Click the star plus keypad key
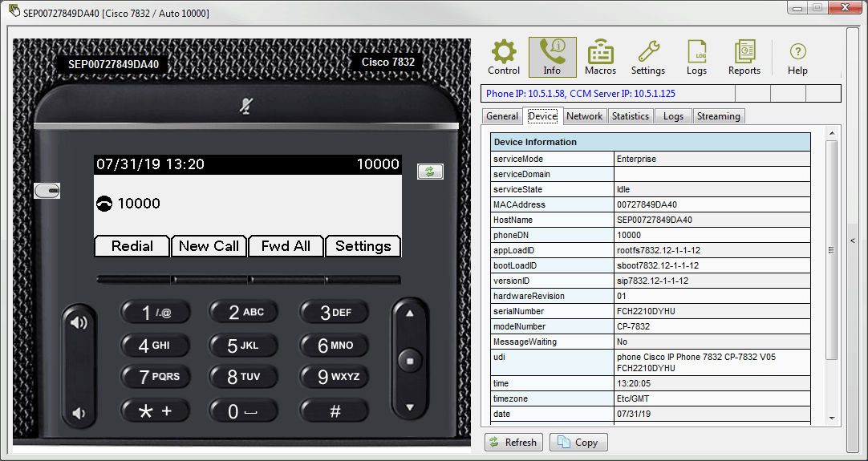This screenshot has width=868, height=461. coord(155,411)
